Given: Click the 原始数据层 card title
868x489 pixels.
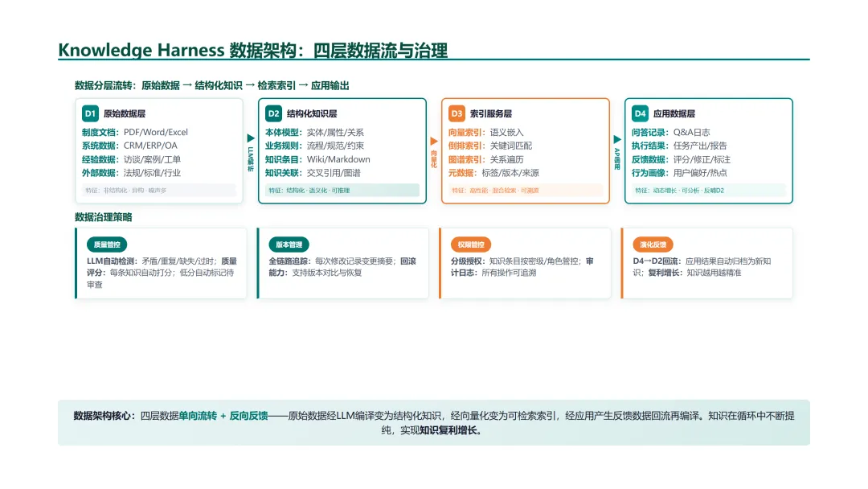Looking at the screenshot, I should pos(125,113).
